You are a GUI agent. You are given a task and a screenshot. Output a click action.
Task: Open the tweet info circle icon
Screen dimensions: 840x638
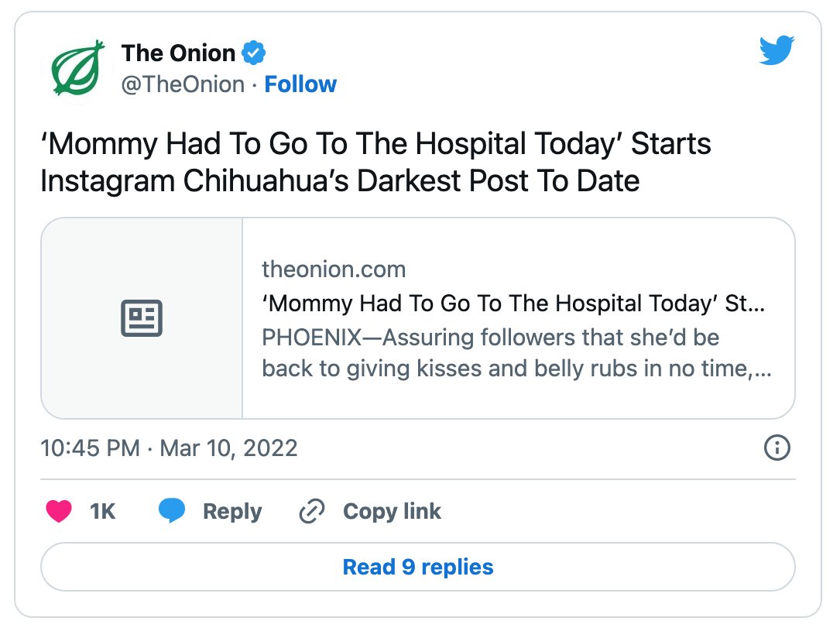pyautogui.click(x=777, y=448)
